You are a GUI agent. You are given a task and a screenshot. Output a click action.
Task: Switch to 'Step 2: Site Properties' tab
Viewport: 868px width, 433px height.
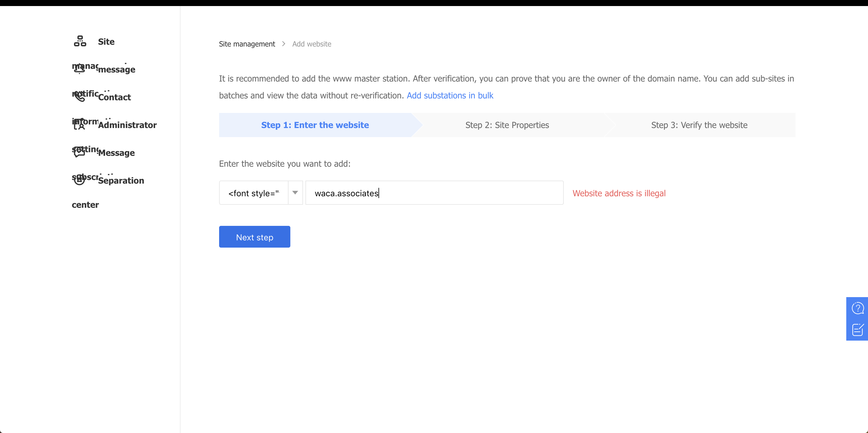pyautogui.click(x=507, y=125)
